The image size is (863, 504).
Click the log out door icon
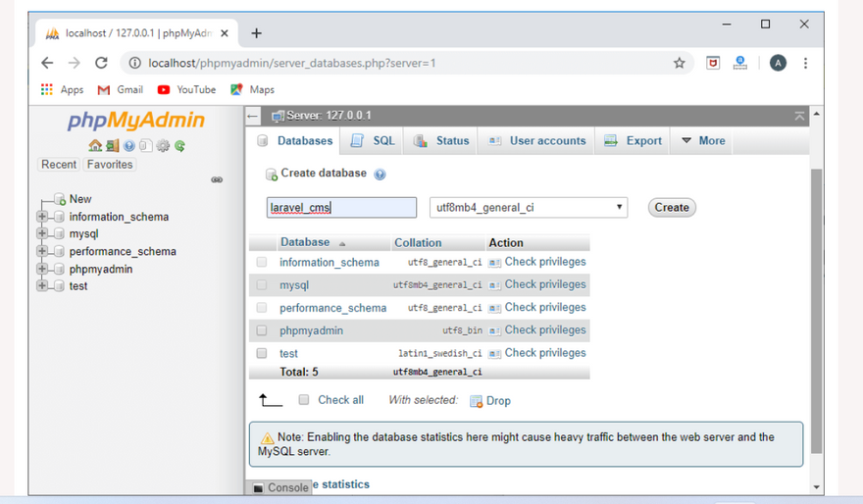[x=111, y=146]
